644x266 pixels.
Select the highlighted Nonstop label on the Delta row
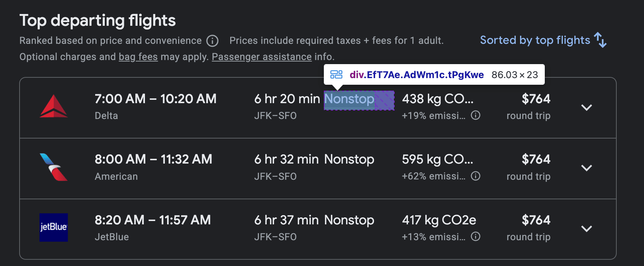pyautogui.click(x=349, y=99)
